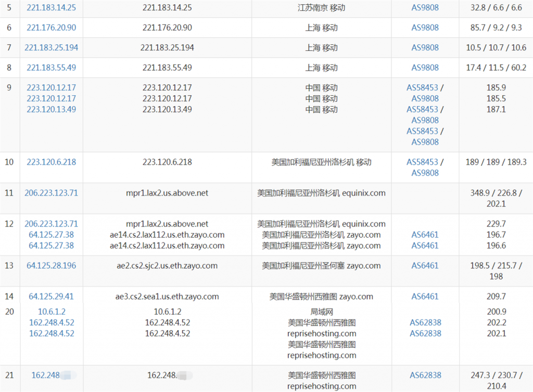Select latency value 17.4 / 11.5 / 60.2
The image size is (533, 392).
[496, 68]
